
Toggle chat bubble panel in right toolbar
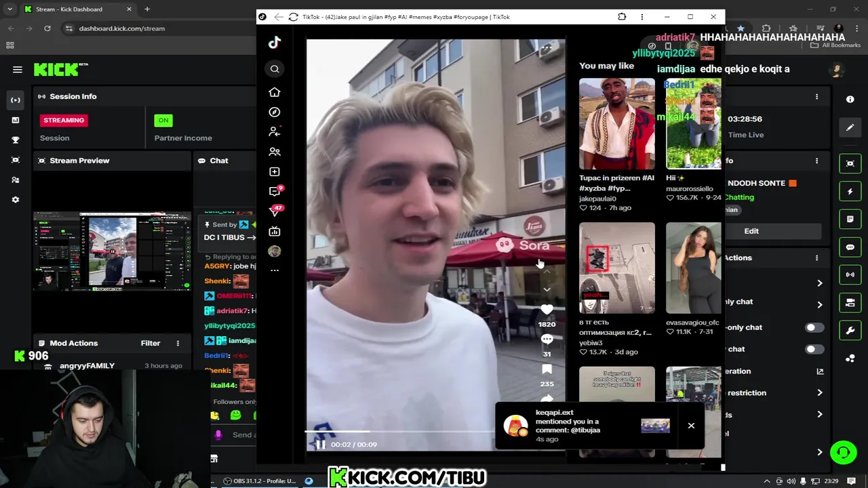tap(850, 247)
